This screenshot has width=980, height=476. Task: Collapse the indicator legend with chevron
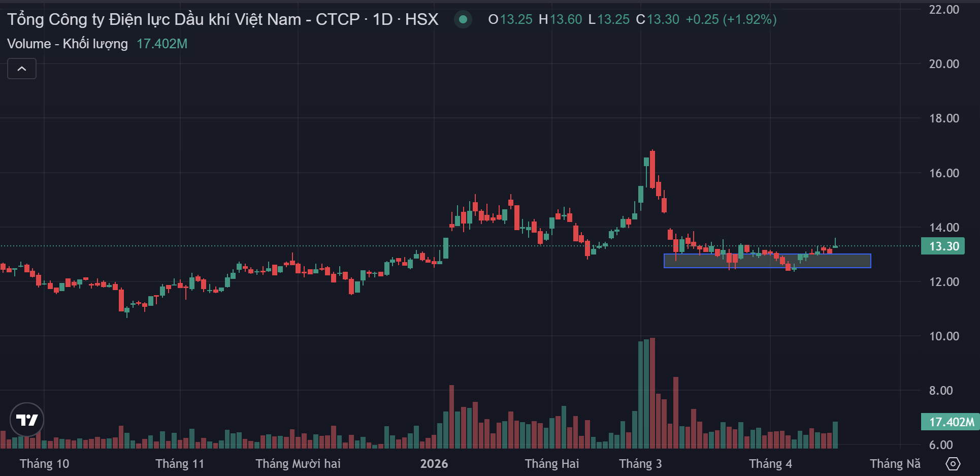pyautogui.click(x=22, y=69)
